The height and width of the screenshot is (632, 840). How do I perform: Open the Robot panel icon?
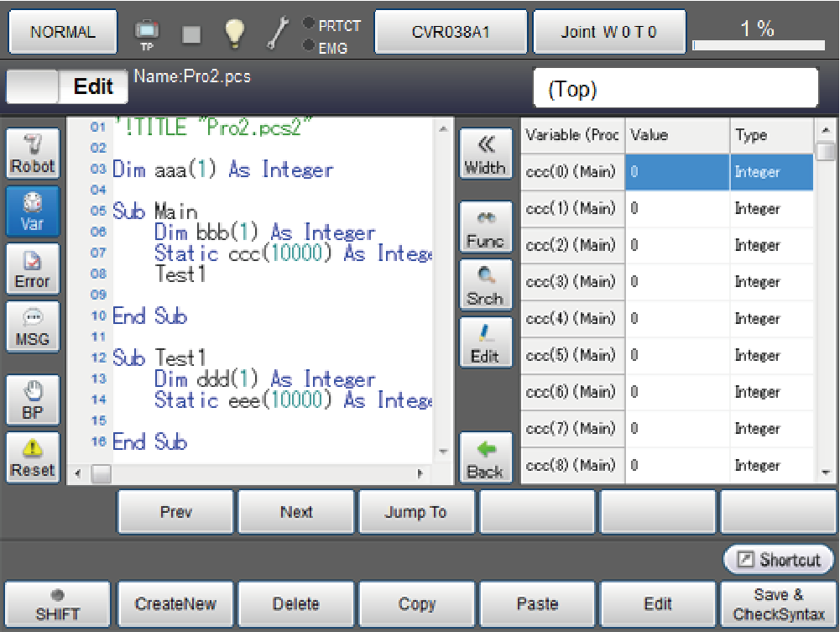coord(33,154)
